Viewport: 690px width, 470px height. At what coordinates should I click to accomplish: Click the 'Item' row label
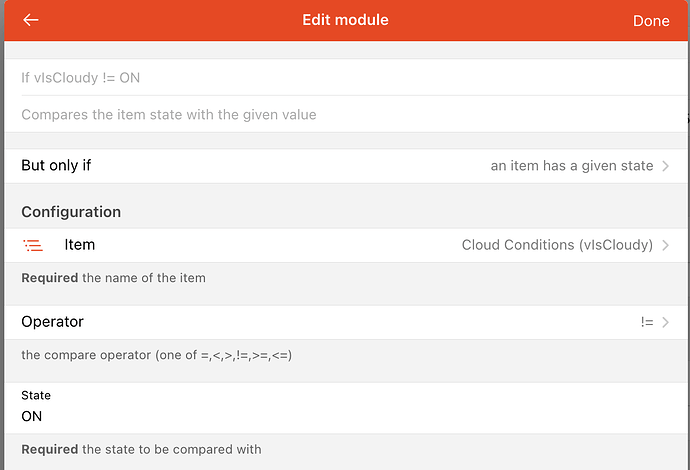coord(79,245)
